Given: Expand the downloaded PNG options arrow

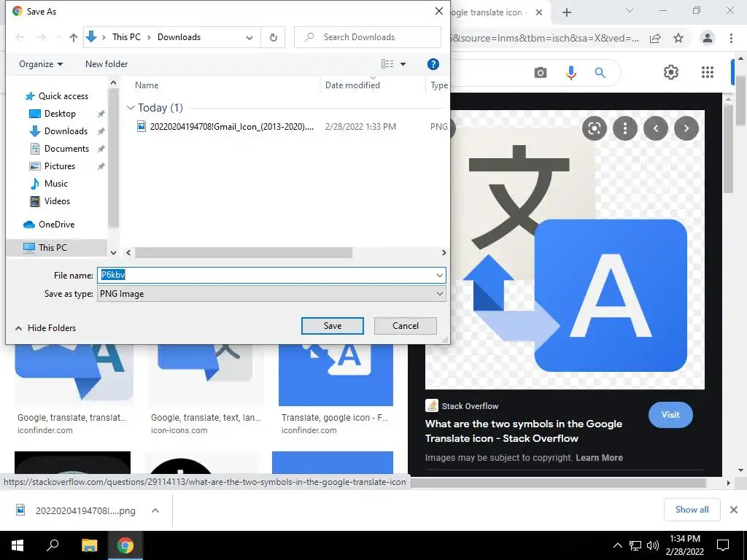Looking at the screenshot, I should tap(155, 510).
